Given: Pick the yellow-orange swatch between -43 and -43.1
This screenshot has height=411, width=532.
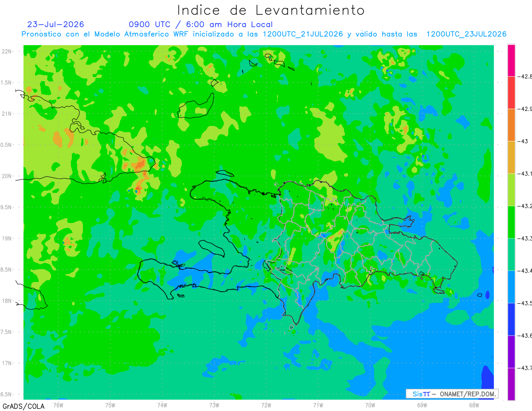Looking at the screenshot, I should (x=511, y=157).
